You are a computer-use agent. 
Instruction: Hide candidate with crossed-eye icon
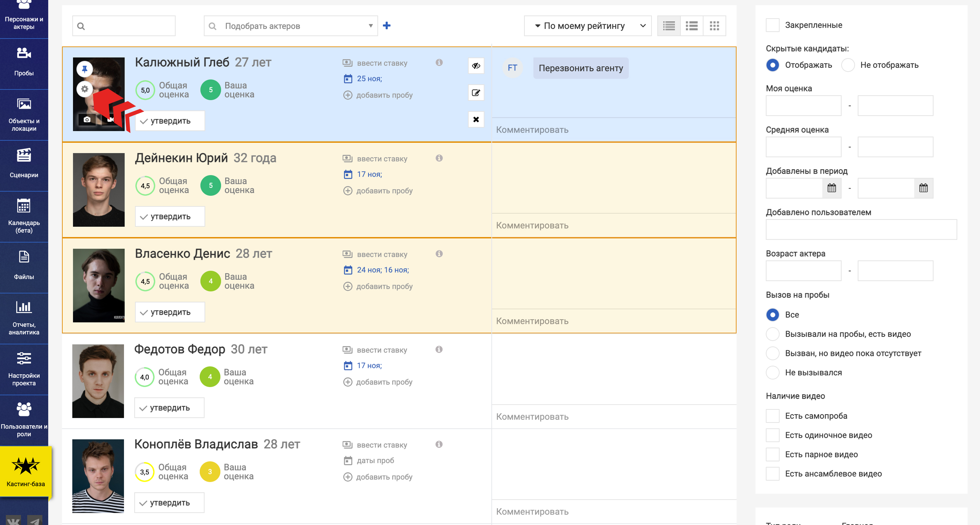tap(476, 66)
